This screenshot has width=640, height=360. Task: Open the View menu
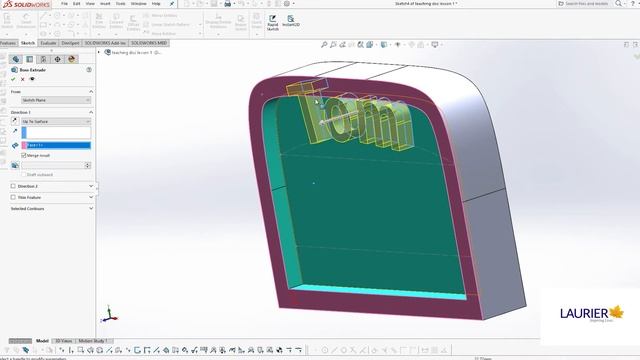[x=90, y=4]
